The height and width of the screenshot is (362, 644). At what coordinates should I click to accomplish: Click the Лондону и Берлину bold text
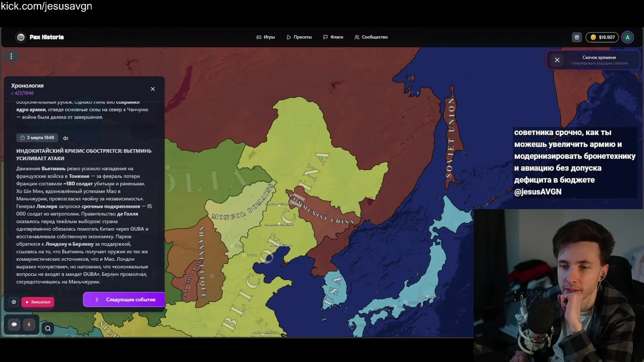(x=69, y=244)
